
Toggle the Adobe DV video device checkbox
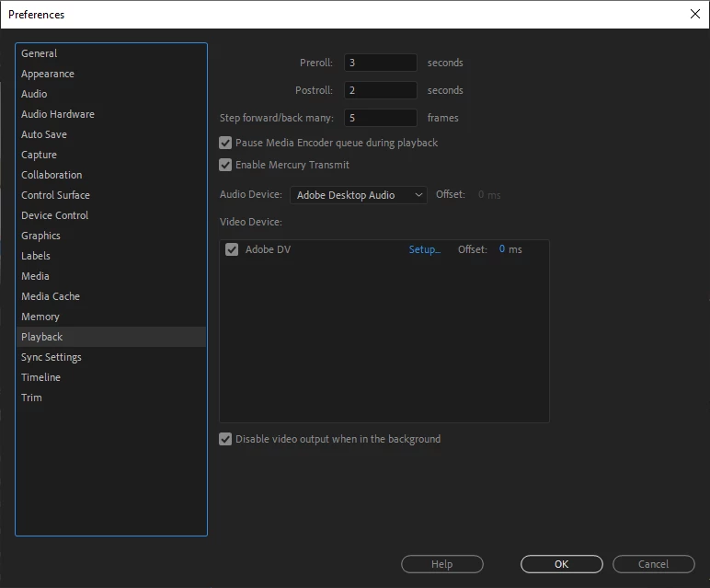[232, 249]
